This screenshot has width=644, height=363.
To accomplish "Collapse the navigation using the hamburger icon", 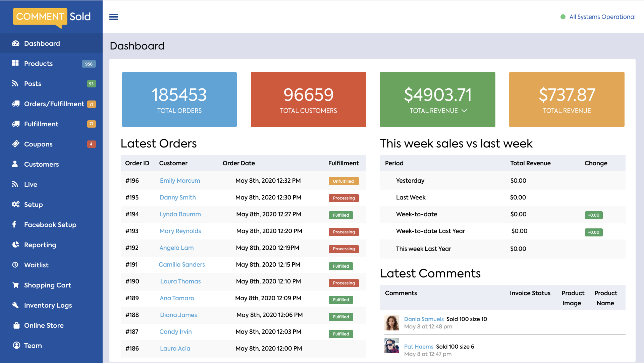I will click(114, 17).
